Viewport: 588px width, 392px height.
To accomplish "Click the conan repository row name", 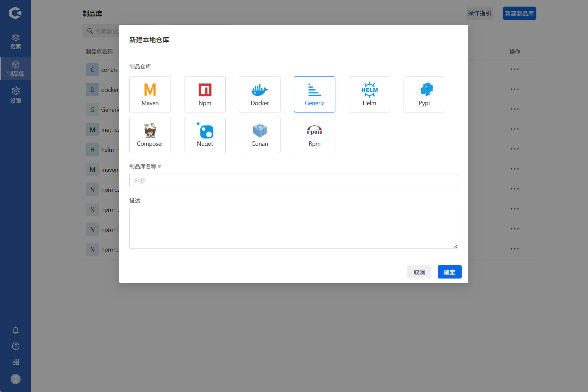I will pyautogui.click(x=110, y=70).
